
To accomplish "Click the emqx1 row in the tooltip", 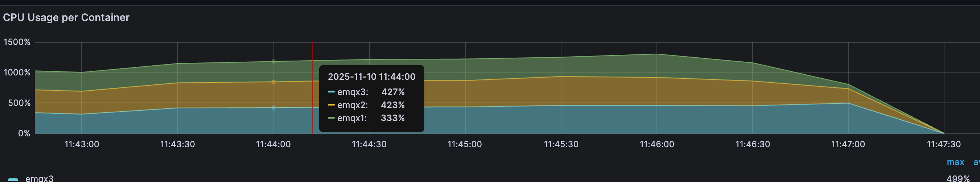I will point(366,118).
